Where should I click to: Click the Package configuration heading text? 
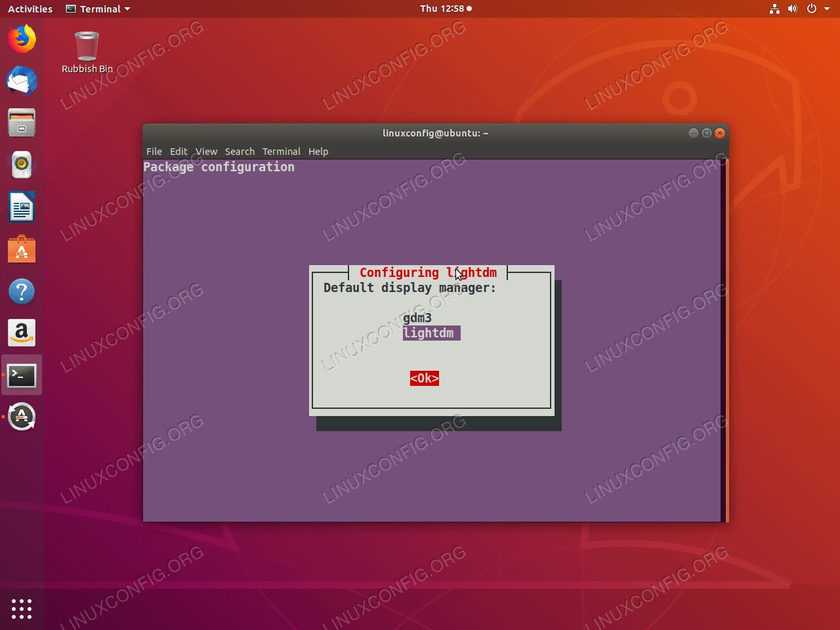pos(219,167)
